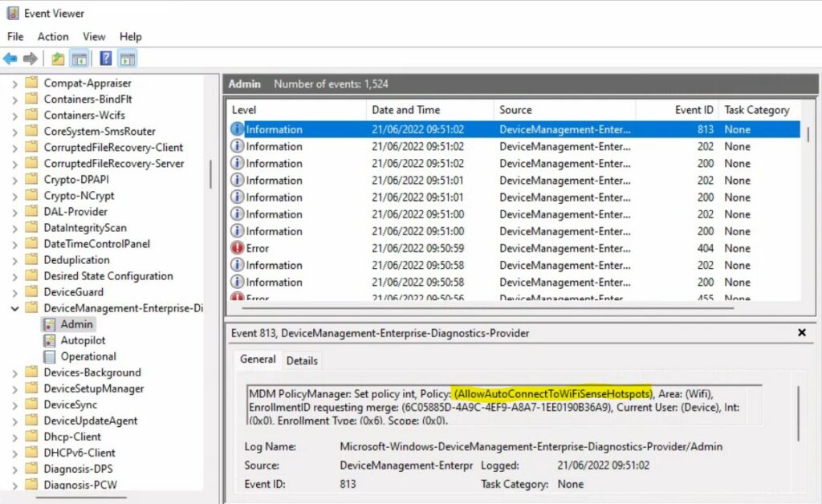Switch to the General tab
This screenshot has height=504, width=822.
click(258, 360)
